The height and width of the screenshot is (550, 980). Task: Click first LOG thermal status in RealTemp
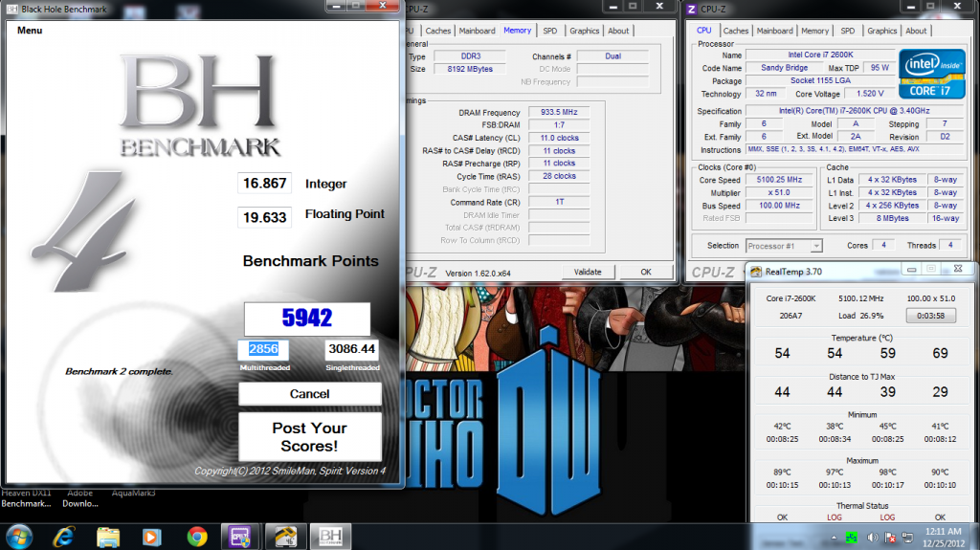(x=835, y=517)
